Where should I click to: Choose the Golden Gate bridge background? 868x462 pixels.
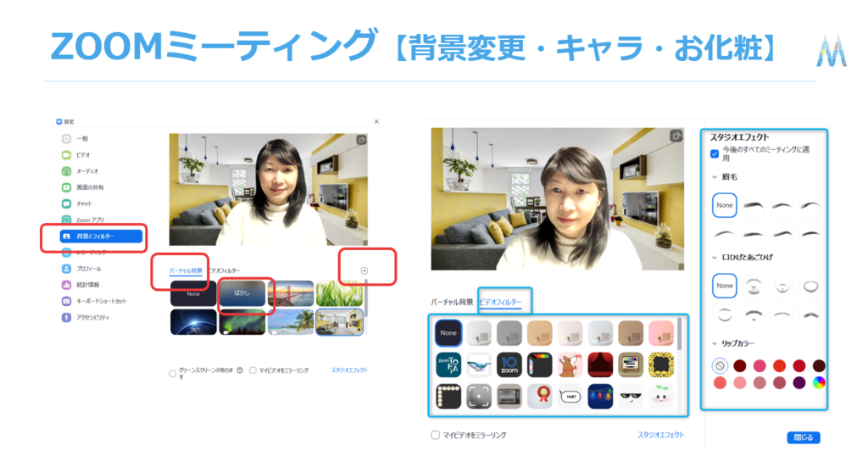[291, 293]
